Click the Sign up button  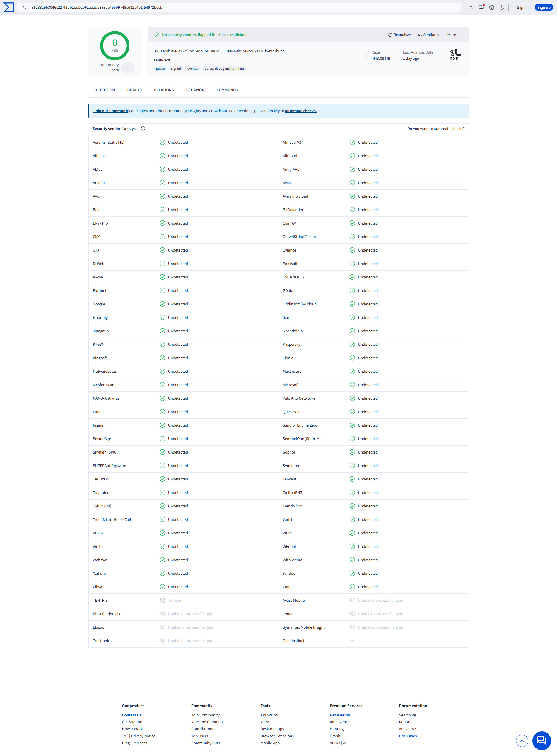click(x=544, y=7)
